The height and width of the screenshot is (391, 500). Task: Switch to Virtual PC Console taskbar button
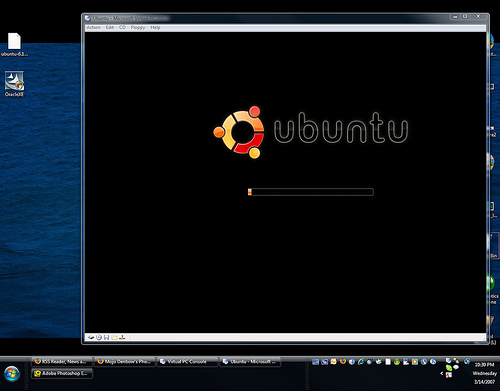click(x=187, y=362)
